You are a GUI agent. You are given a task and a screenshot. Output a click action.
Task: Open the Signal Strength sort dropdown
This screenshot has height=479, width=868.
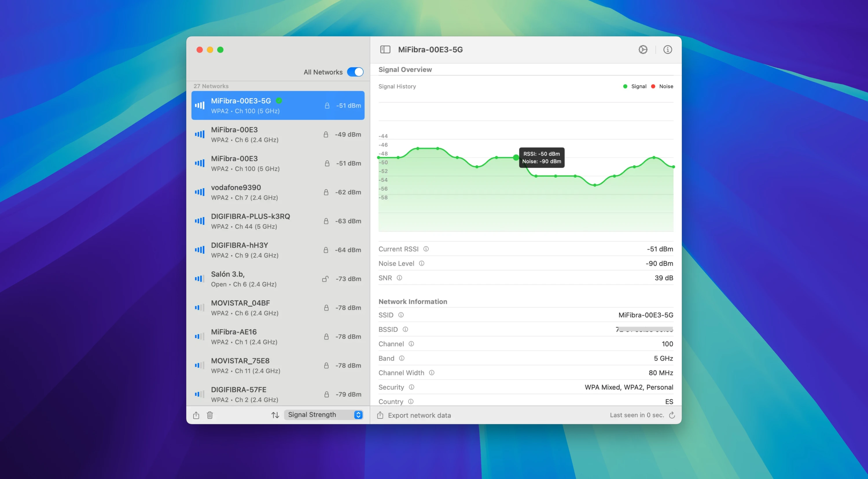coord(323,414)
